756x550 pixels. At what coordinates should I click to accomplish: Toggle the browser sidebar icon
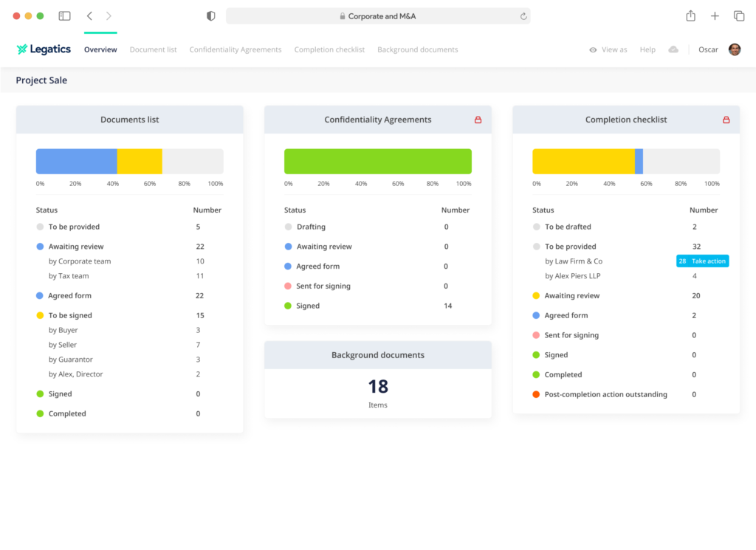coord(65,16)
